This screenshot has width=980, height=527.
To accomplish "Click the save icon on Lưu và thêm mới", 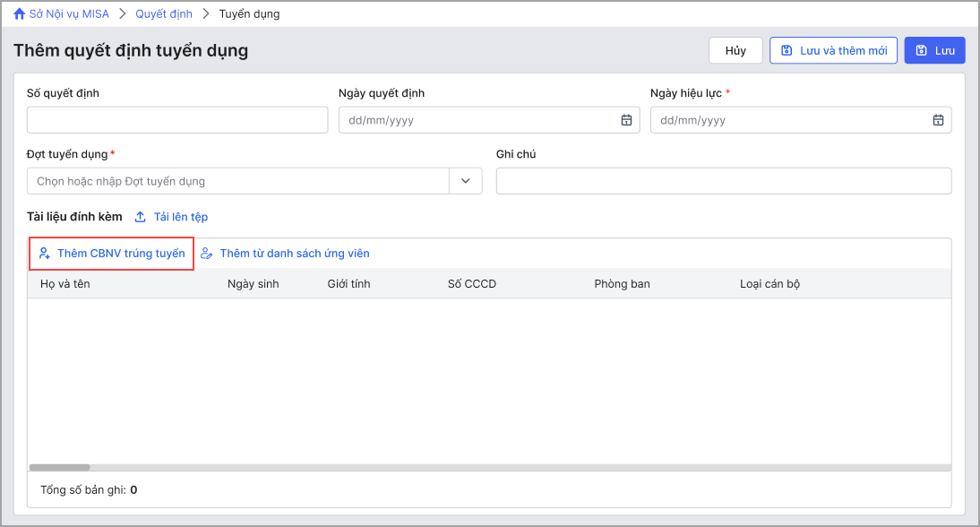I will 787,51.
